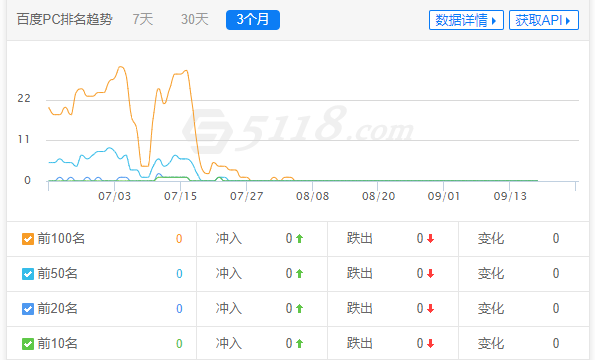595x360 pixels.
Task: Click green up arrow in 前50名 row
Action: (299, 274)
